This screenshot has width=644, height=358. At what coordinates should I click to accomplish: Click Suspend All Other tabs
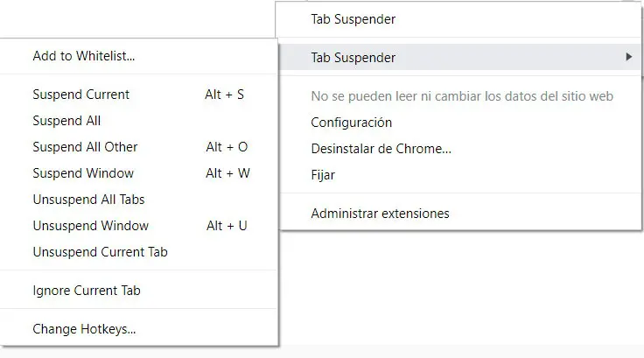tap(85, 147)
